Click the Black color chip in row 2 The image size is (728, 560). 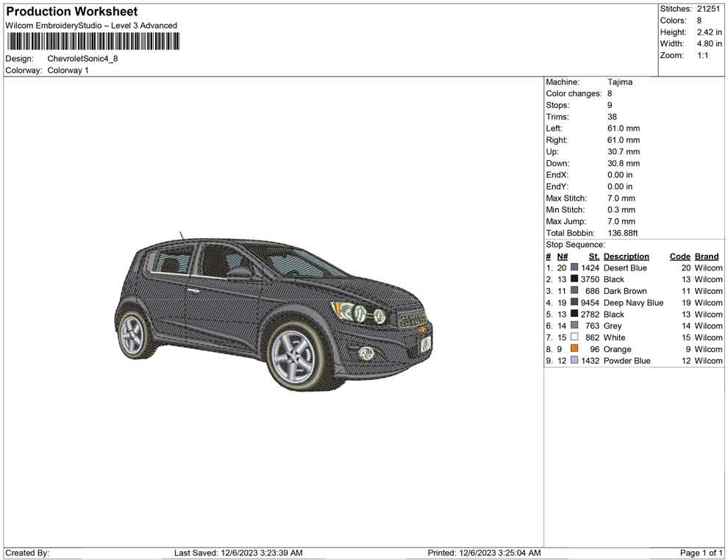tap(574, 279)
